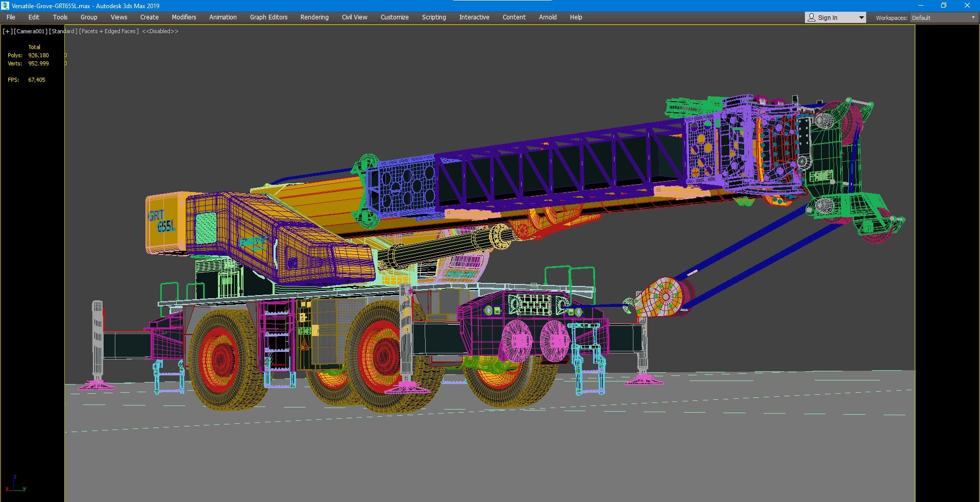Screen dimensions: 980x502
Task: Click the Total statistics header
Action: click(x=34, y=47)
